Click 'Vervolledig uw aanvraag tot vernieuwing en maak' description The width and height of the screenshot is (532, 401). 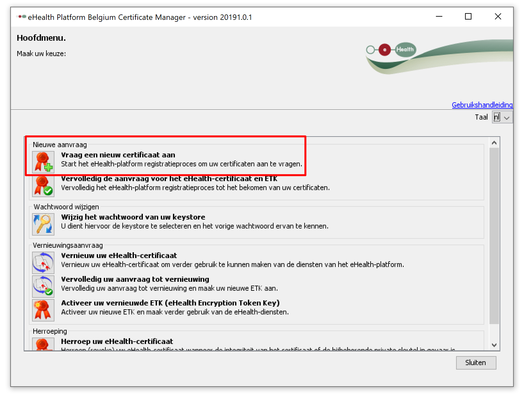pos(169,288)
